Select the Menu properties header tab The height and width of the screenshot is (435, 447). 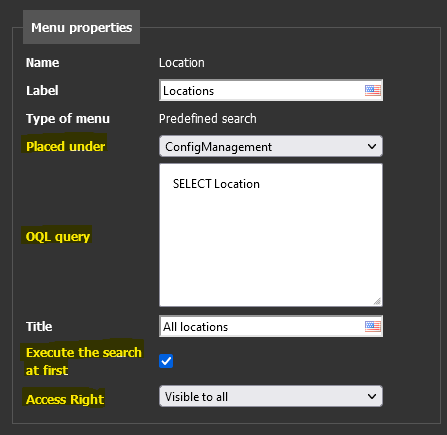click(x=81, y=27)
